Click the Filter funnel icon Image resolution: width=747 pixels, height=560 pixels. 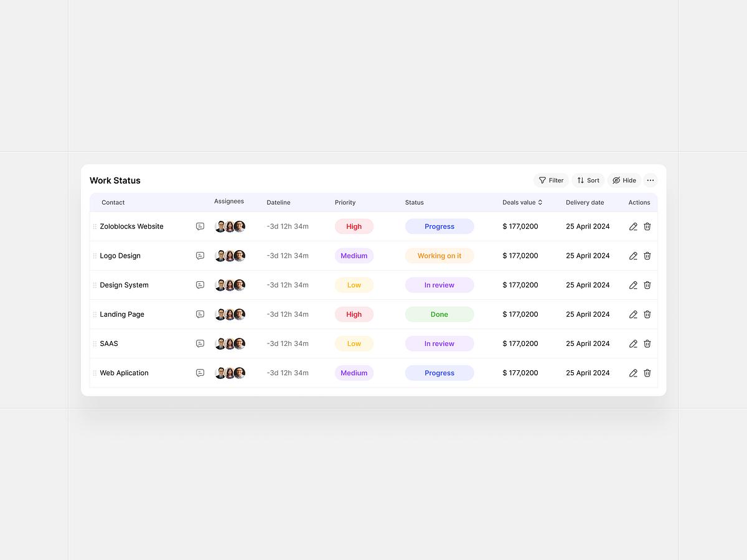click(542, 180)
